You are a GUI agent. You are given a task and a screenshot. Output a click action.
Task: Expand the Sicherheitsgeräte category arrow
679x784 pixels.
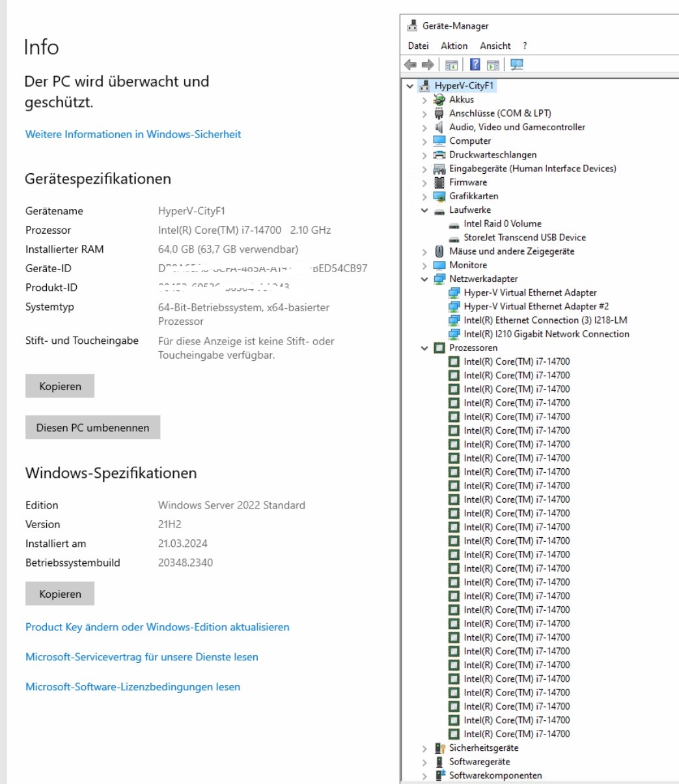(x=424, y=749)
